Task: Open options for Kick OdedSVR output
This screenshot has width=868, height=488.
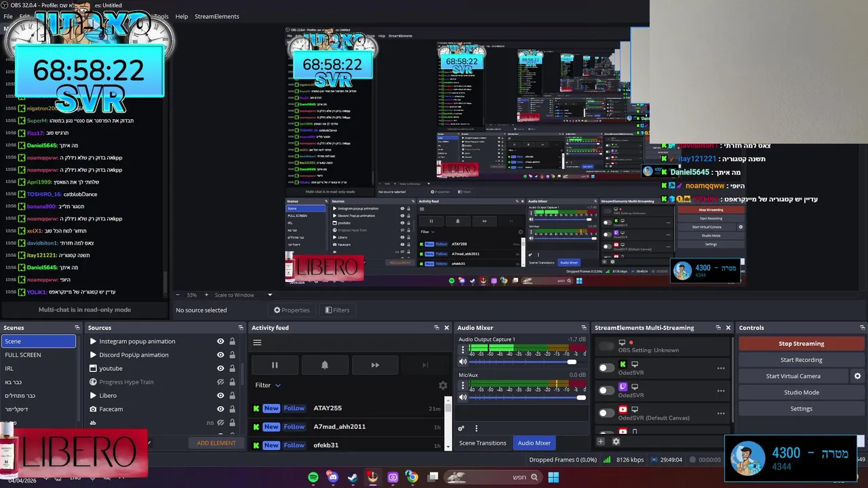Action: click(x=721, y=368)
